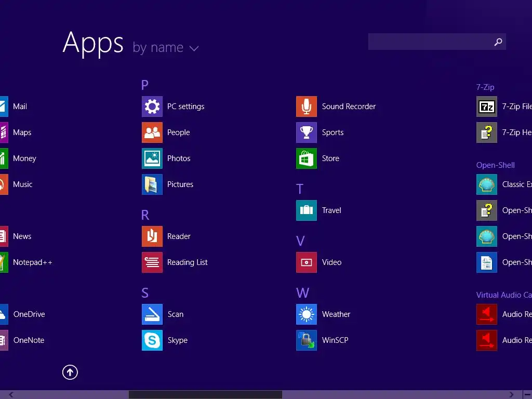Click the 'Sound Recorder' text label

click(x=349, y=107)
